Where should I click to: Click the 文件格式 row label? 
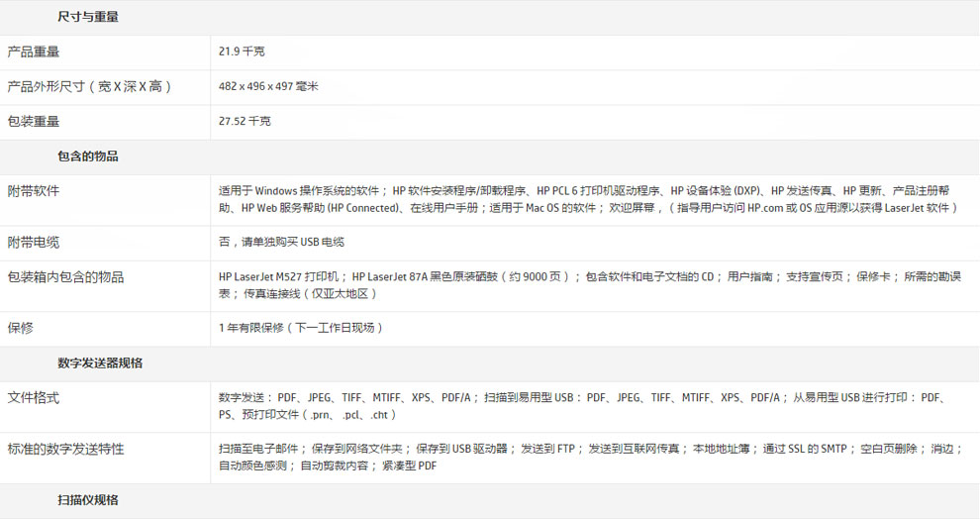(34, 397)
